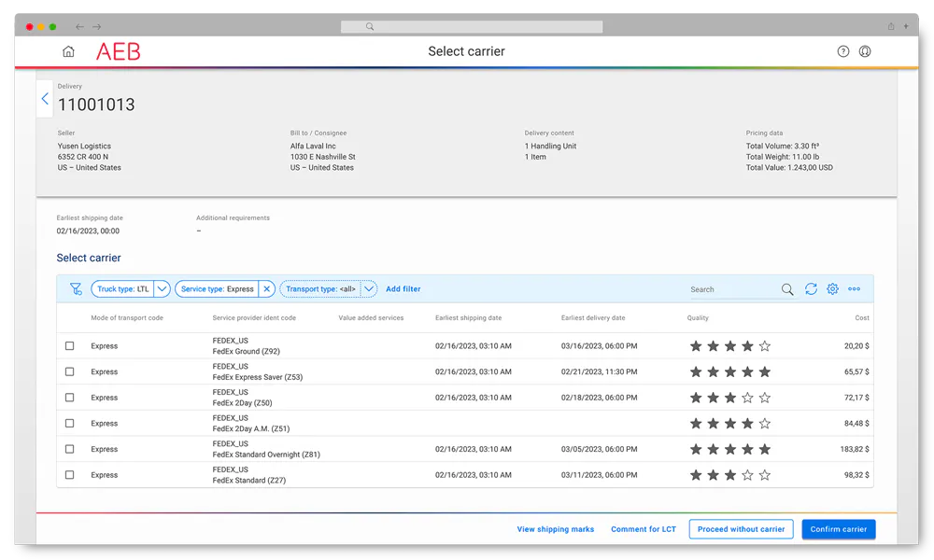This screenshot has height=560, width=934.
Task: Click cost 20,20 $
Action: click(x=856, y=345)
